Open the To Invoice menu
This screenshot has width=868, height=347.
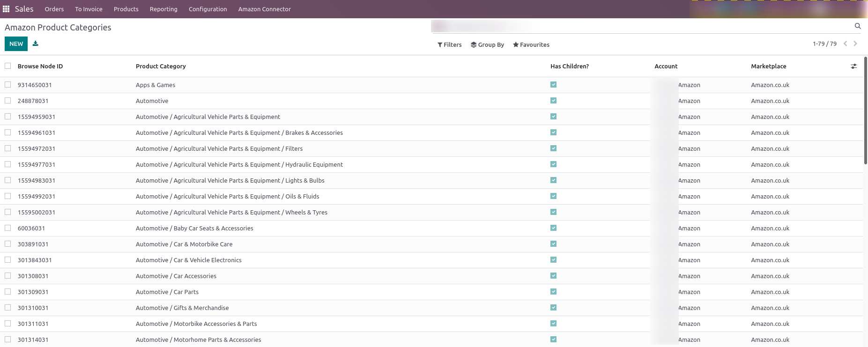point(89,9)
